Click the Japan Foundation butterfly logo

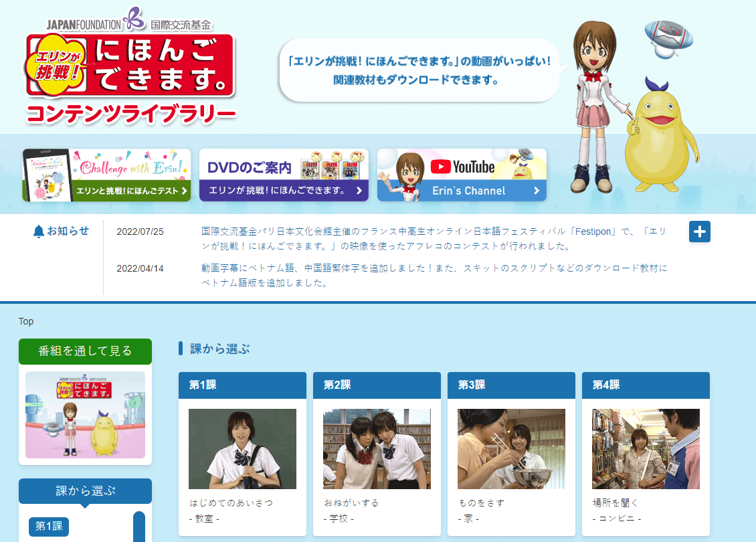point(134,18)
